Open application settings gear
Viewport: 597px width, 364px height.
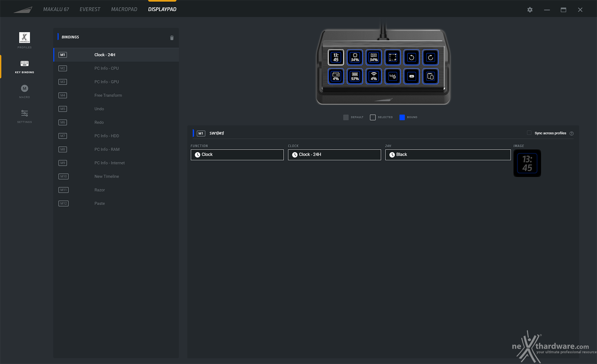pos(530,10)
